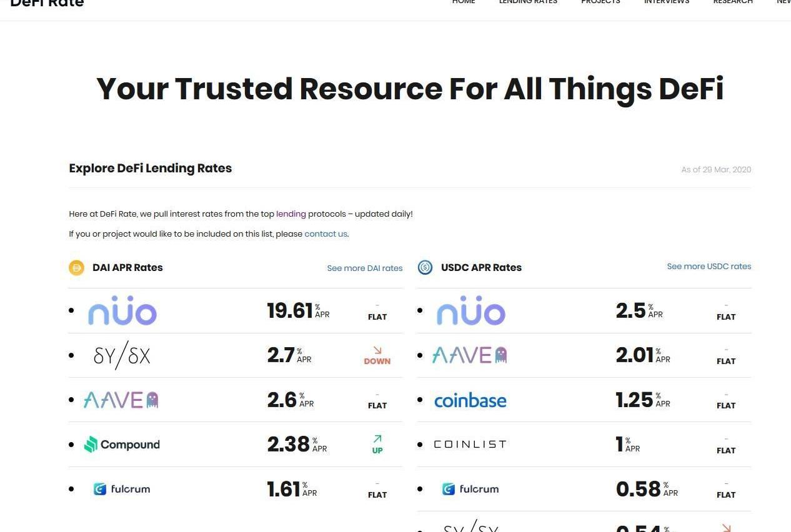Click the USDC coin icon
The width and height of the screenshot is (791, 532).
(425, 268)
